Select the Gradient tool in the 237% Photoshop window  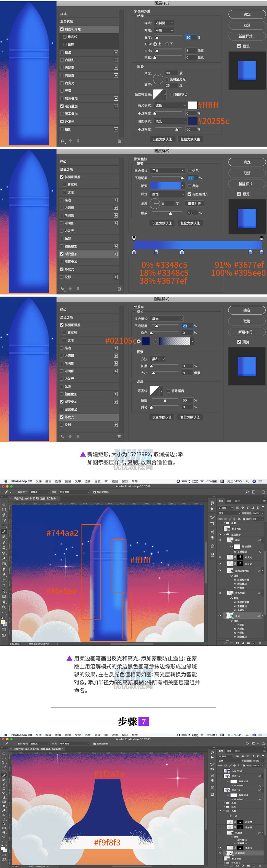[x=4, y=564]
